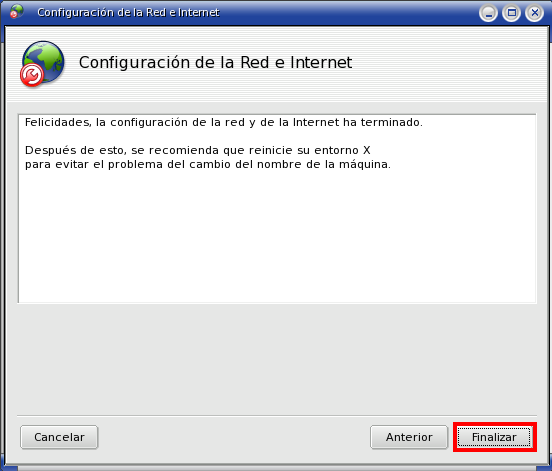Cancel the wizard with Cancelar
552x471 pixels.
coord(59,437)
